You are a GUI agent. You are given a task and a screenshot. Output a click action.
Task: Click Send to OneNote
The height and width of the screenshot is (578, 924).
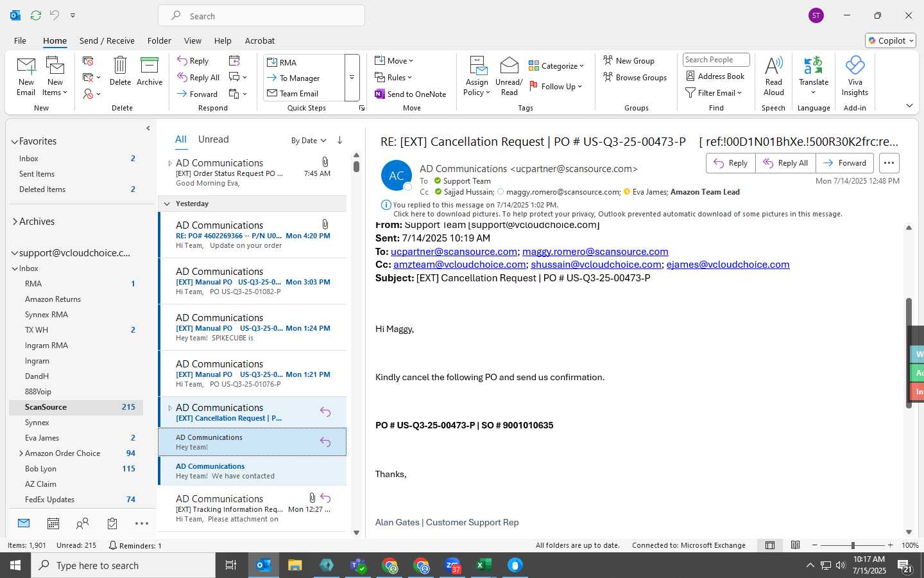point(410,94)
